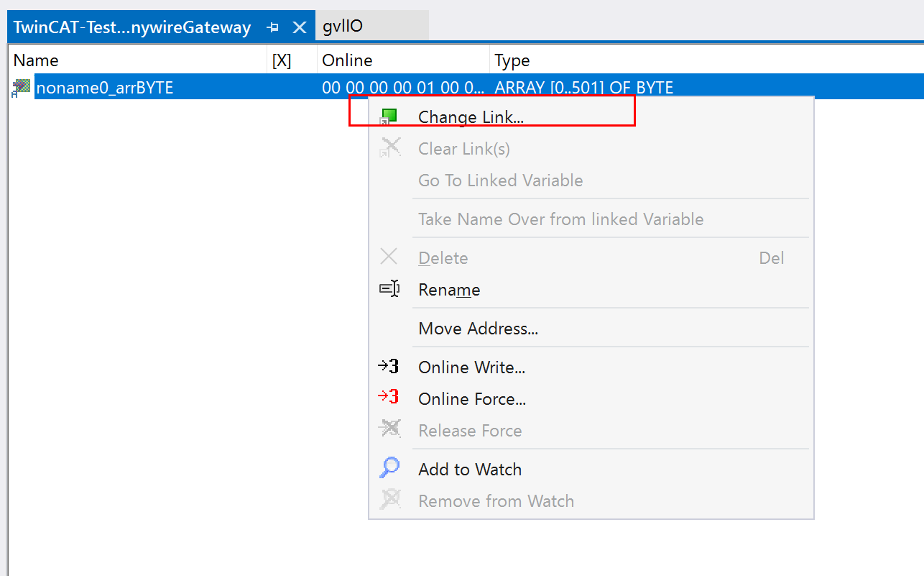Open Online Write... dialog
This screenshot has width=924, height=576.
471,367
